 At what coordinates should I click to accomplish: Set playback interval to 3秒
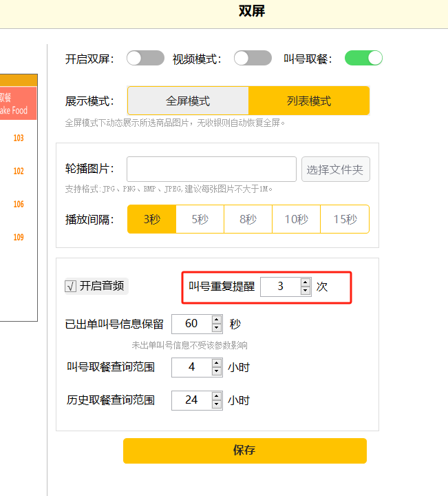152,220
